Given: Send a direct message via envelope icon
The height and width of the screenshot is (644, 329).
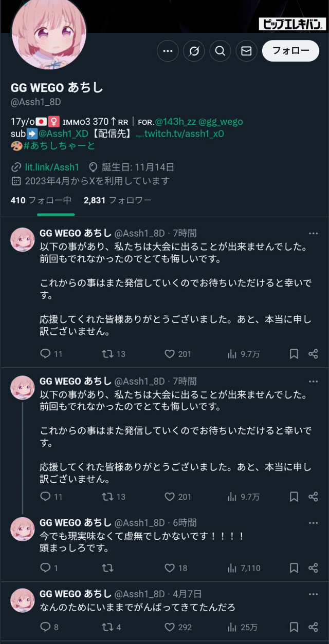Looking at the screenshot, I should click(x=246, y=51).
